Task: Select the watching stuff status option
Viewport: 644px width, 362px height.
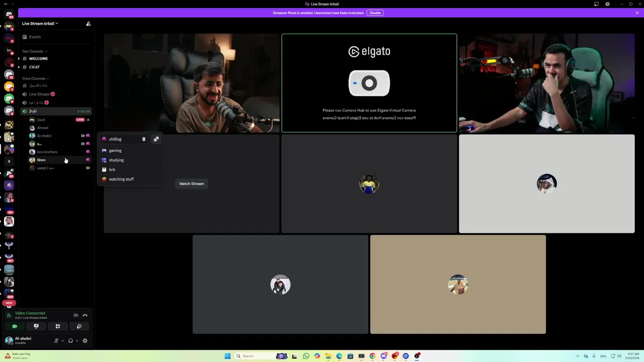Action: pyautogui.click(x=130, y=179)
